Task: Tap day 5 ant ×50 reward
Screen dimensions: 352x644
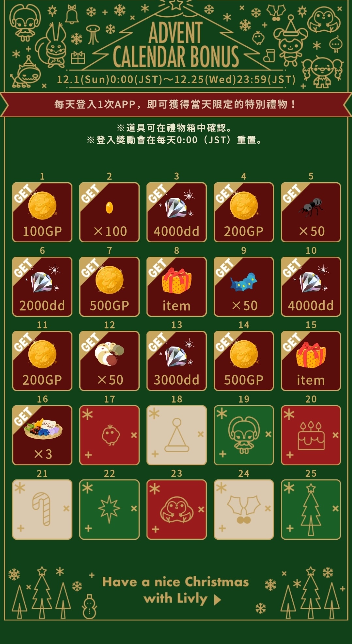Action: pyautogui.click(x=311, y=212)
